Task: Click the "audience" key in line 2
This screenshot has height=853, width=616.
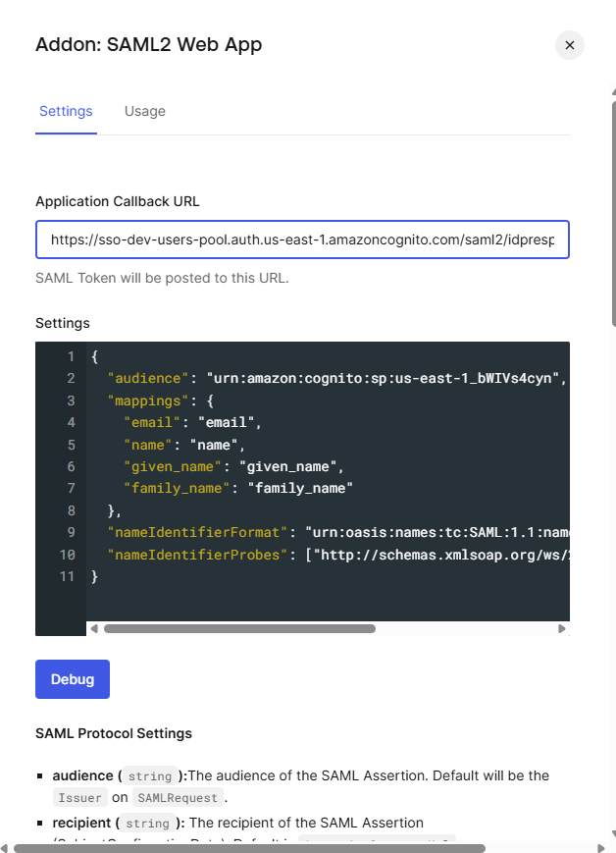Action: pyautogui.click(x=147, y=378)
